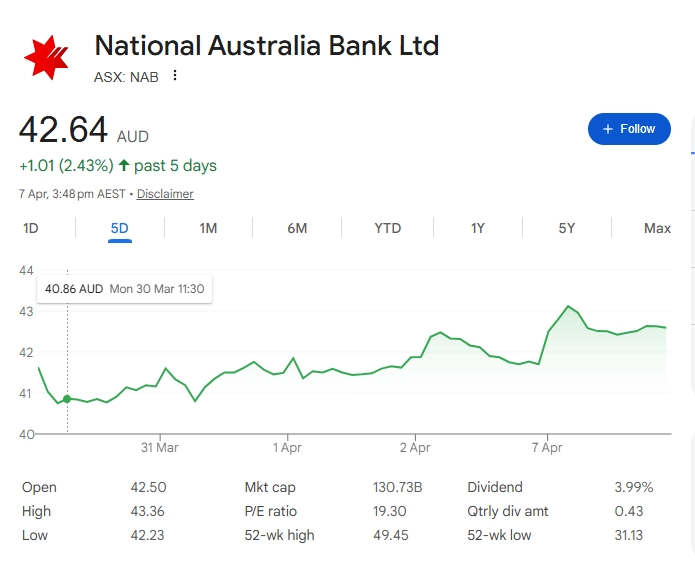Screen dimensions: 695x577
Task: Show the Max chart range
Action: point(657,228)
